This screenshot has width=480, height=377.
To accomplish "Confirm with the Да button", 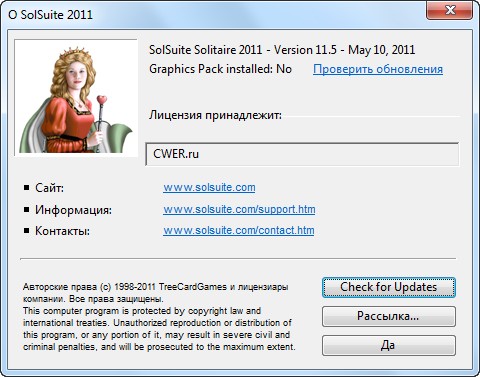I will click(389, 345).
